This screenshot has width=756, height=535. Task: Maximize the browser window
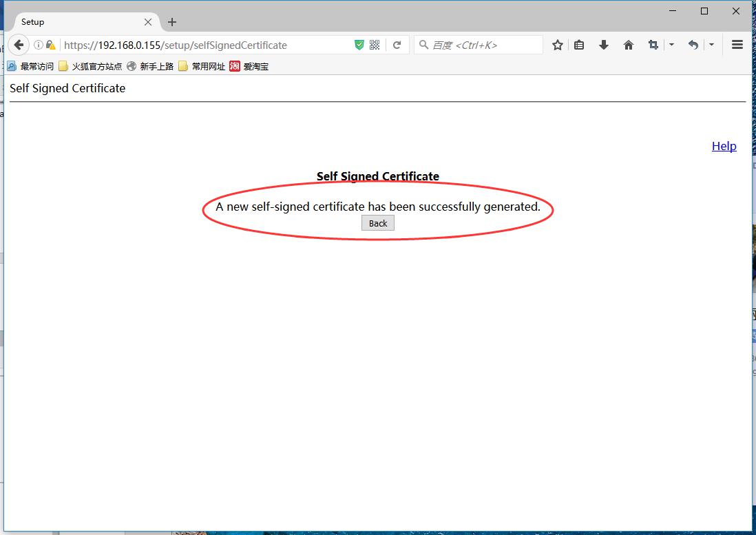704,10
